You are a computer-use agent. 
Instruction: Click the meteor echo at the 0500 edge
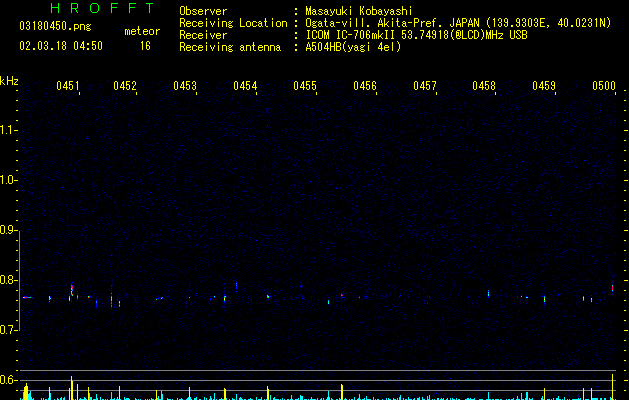pyautogui.click(x=613, y=288)
